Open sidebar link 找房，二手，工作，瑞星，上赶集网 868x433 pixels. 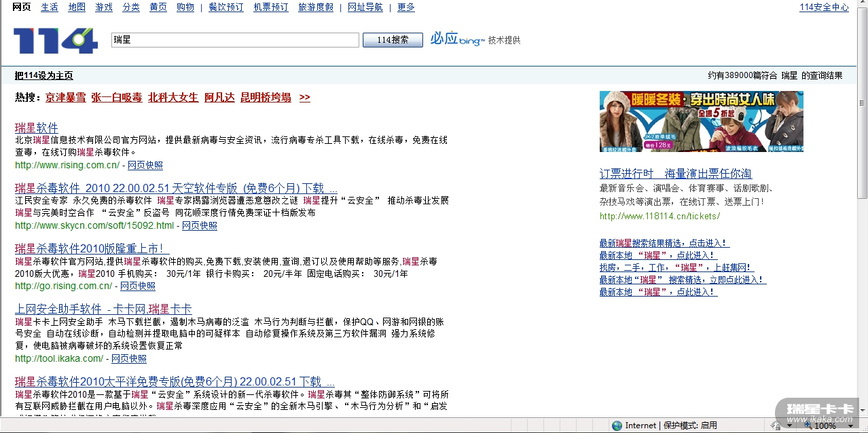coord(676,267)
